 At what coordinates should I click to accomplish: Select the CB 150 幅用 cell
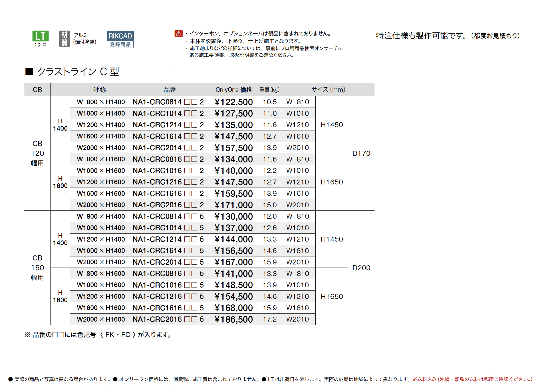[37, 268]
